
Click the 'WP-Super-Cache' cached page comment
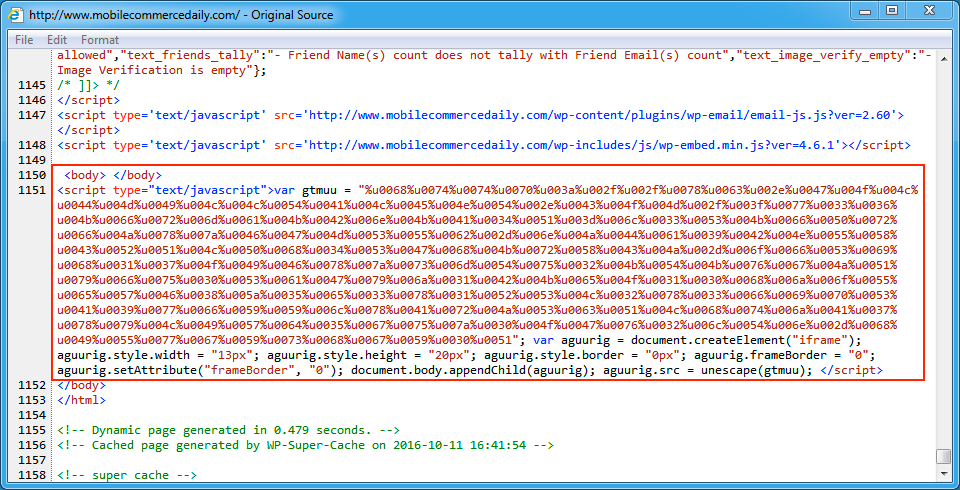tap(306, 445)
